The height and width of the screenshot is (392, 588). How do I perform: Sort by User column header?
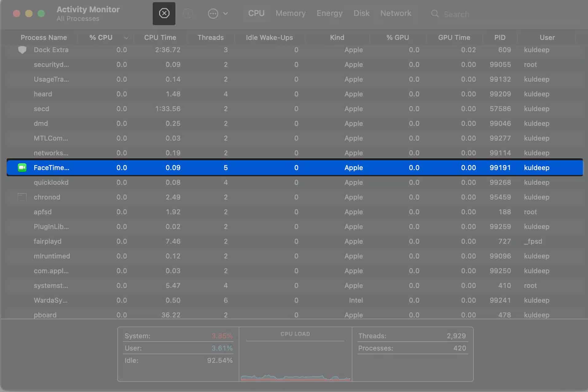tap(547, 37)
